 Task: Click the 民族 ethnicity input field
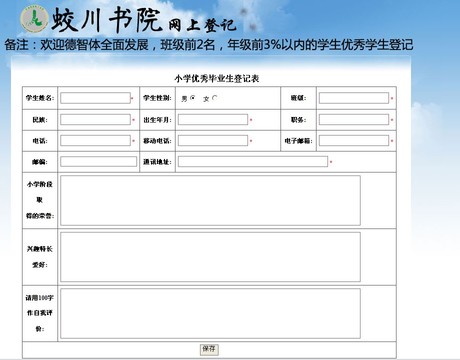(95, 120)
